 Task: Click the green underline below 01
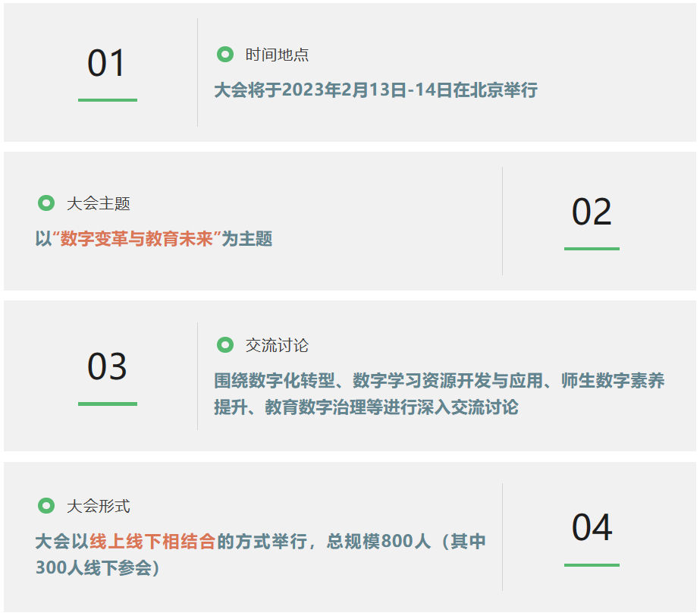[x=108, y=100]
